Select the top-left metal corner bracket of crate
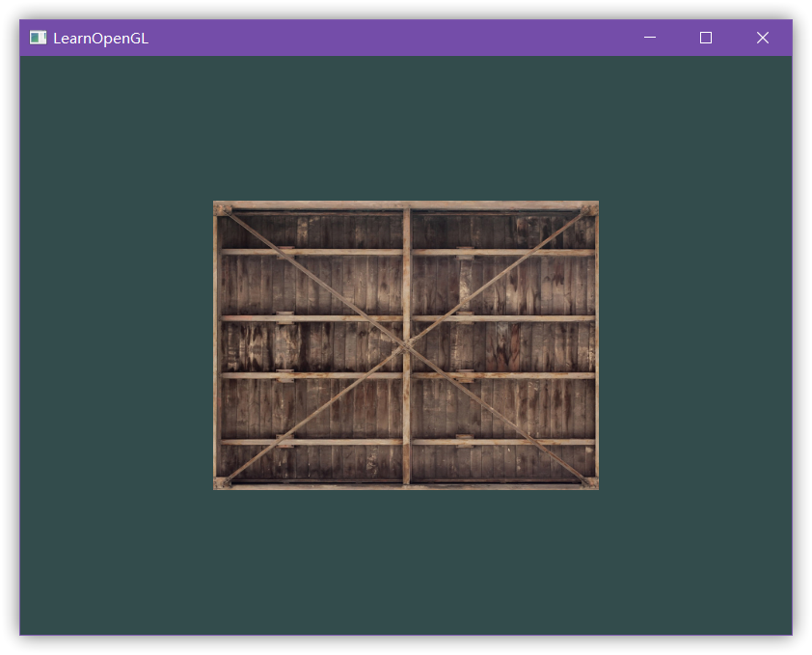Screen dimensions: 812x655 click(x=222, y=209)
